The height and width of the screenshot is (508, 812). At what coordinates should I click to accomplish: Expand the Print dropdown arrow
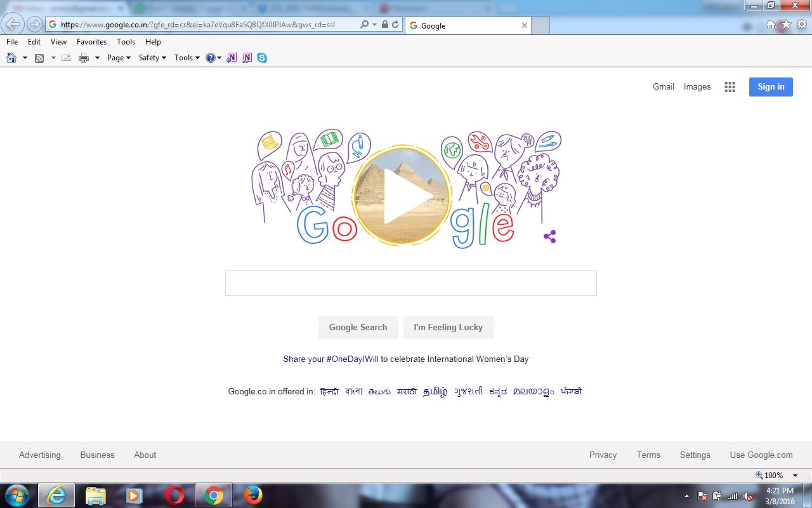click(x=98, y=58)
